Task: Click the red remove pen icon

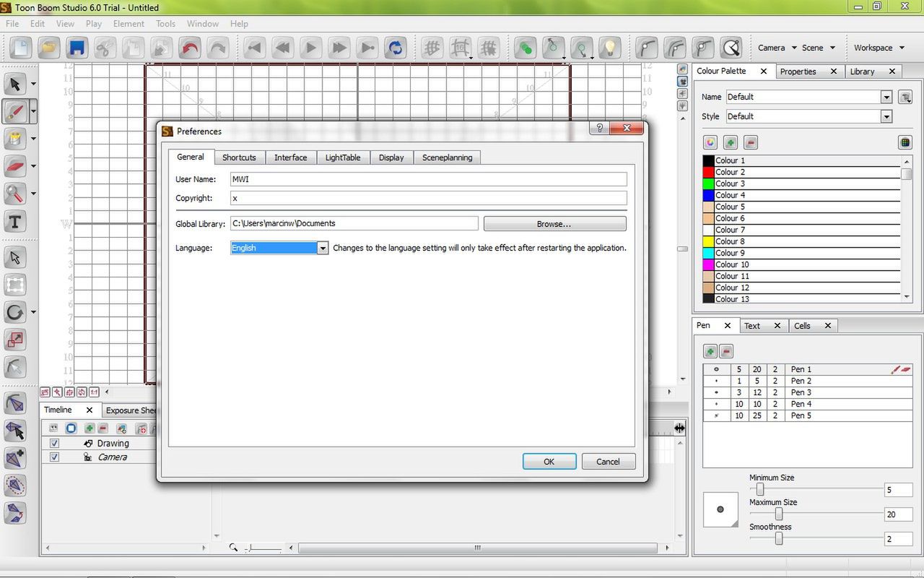Action: click(726, 351)
